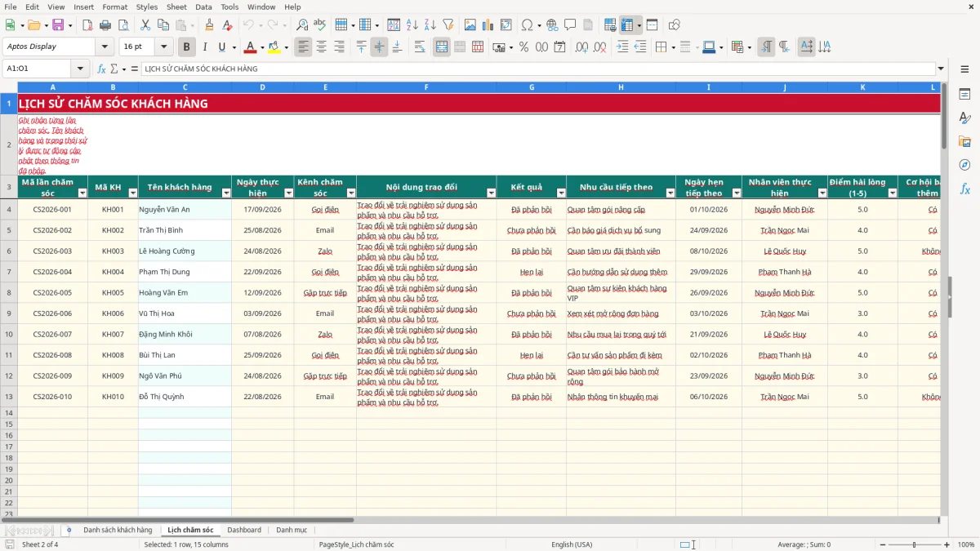
Task: Click the Cut scissors icon
Action: coord(145,25)
